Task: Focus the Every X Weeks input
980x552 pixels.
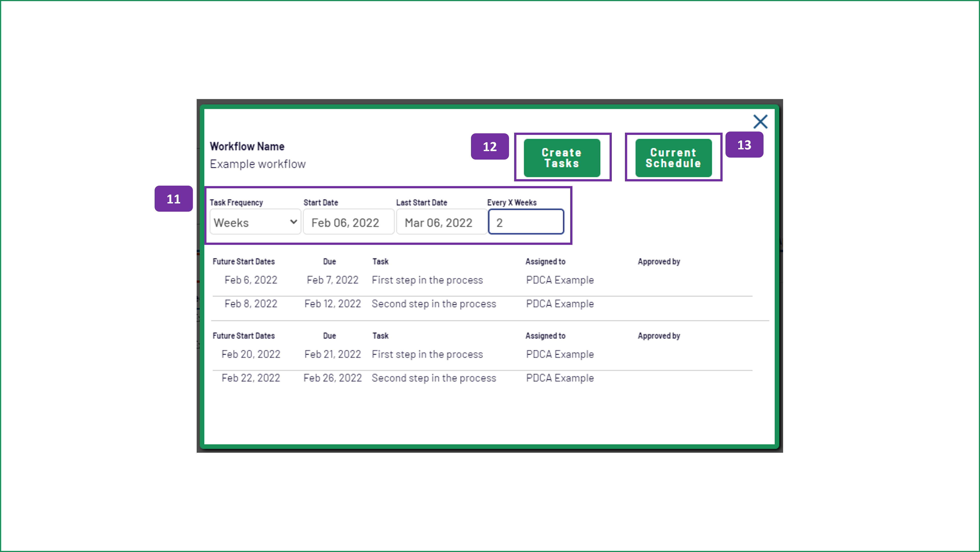Action: [x=526, y=222]
